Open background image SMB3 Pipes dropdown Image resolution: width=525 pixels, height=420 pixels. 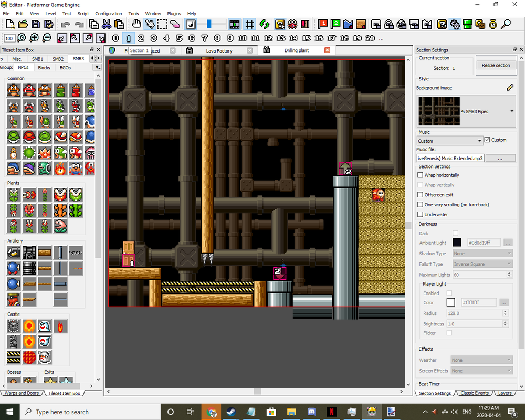pyautogui.click(x=466, y=111)
